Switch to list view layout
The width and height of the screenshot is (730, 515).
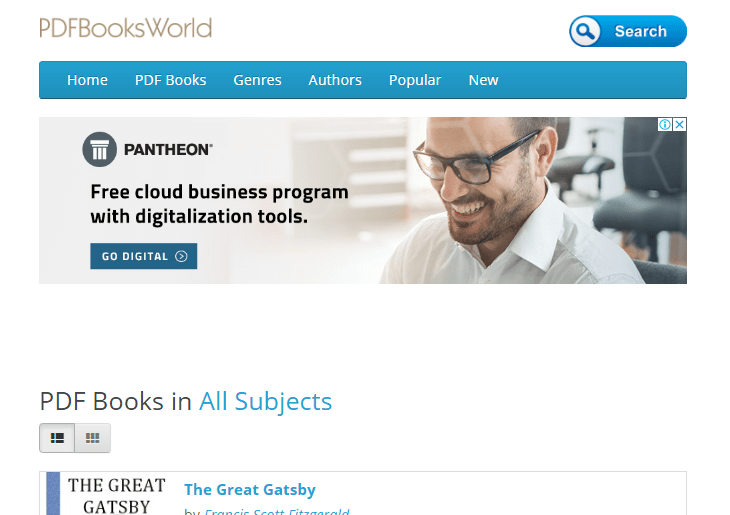pyautogui.click(x=57, y=438)
